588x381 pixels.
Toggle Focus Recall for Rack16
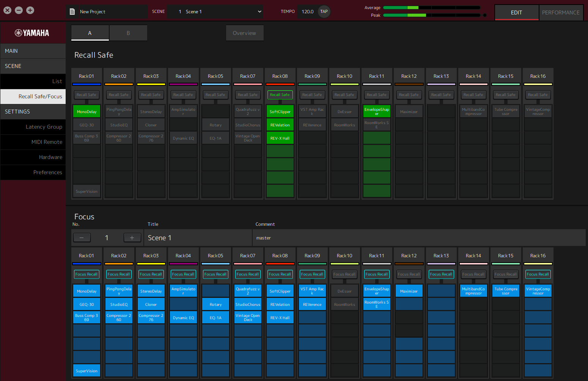tap(538, 274)
